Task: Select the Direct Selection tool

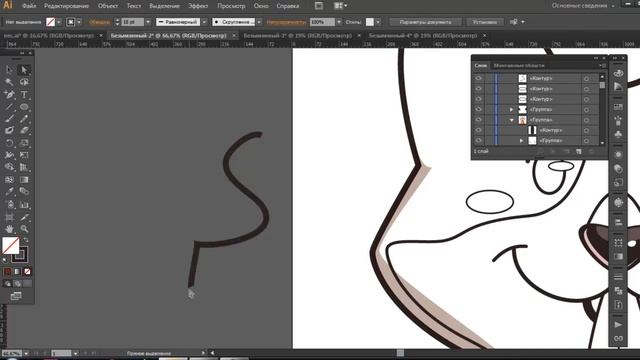Action: point(24,70)
